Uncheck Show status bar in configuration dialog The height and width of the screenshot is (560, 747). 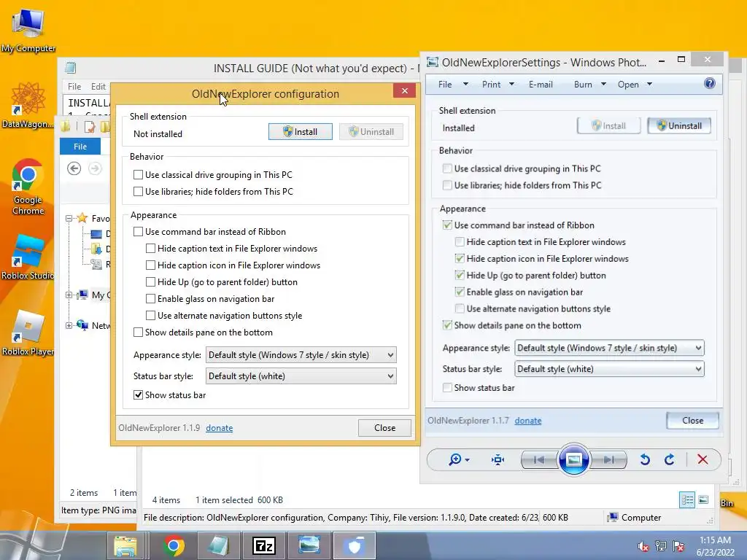click(x=138, y=394)
